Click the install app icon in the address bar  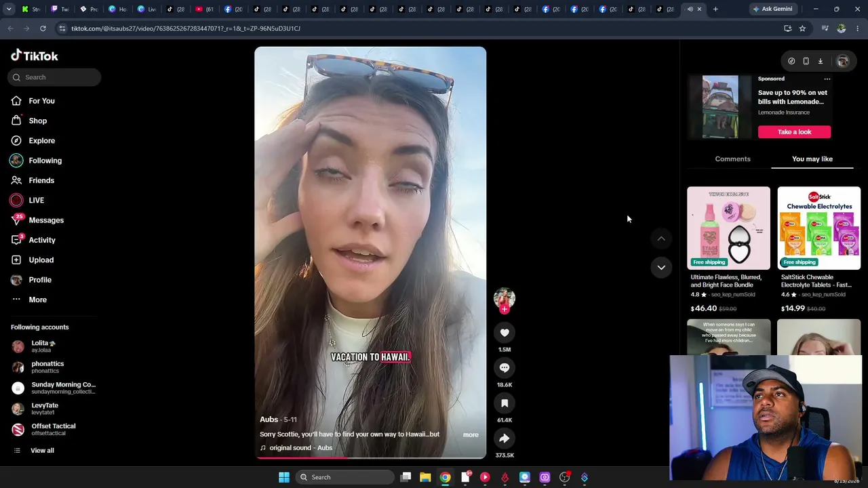click(787, 28)
